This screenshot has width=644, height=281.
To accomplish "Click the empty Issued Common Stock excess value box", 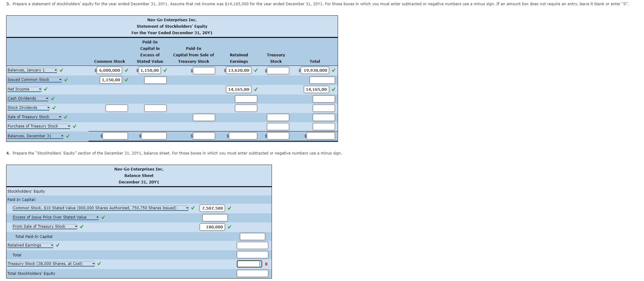I will point(155,80).
